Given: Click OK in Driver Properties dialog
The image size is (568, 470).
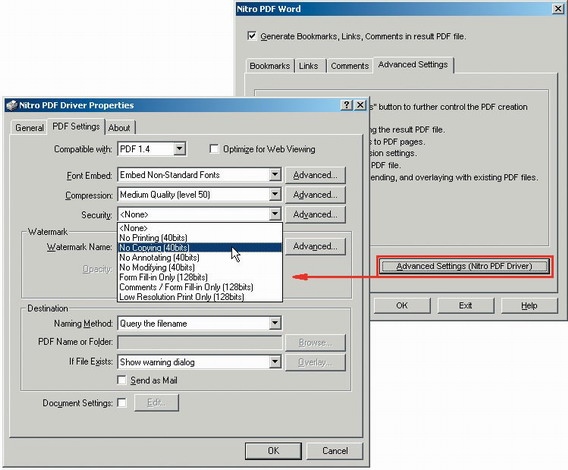Looking at the screenshot, I should [x=273, y=451].
